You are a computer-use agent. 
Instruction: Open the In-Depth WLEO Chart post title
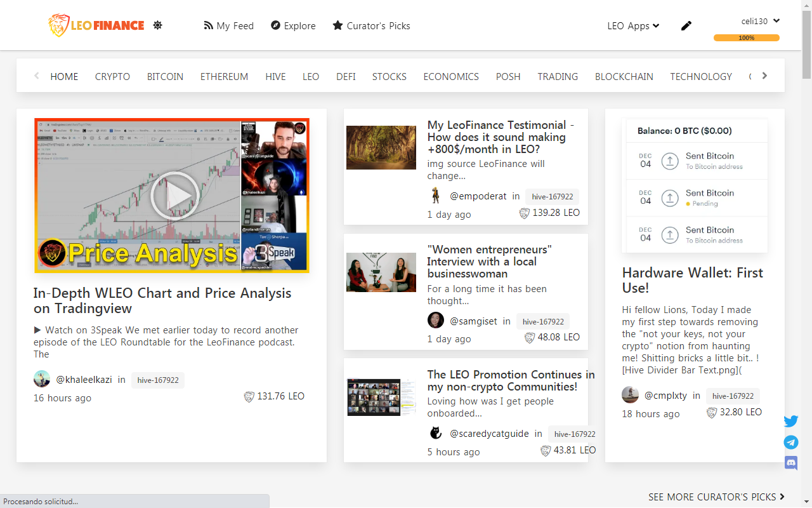[162, 301]
